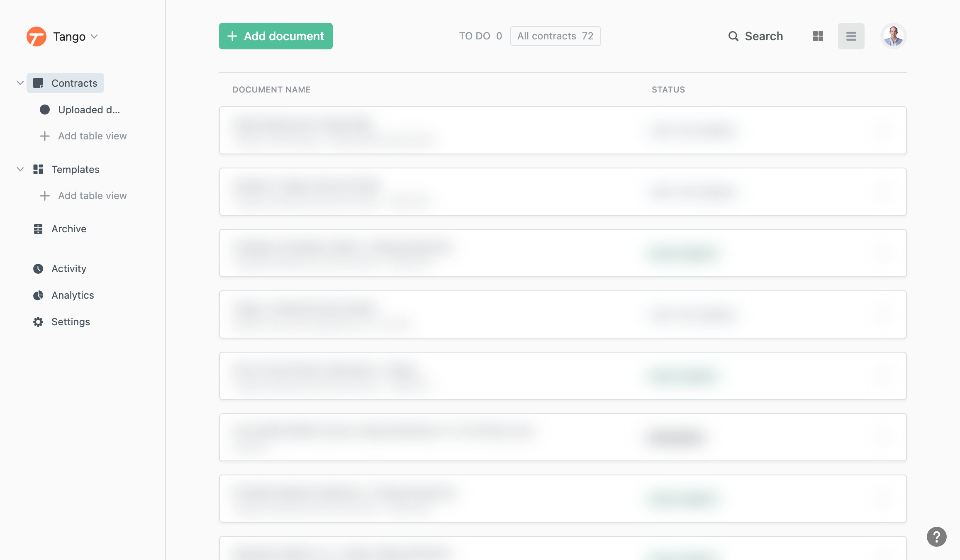
Task: Click the DOCUMENT NAME column header
Action: click(271, 90)
